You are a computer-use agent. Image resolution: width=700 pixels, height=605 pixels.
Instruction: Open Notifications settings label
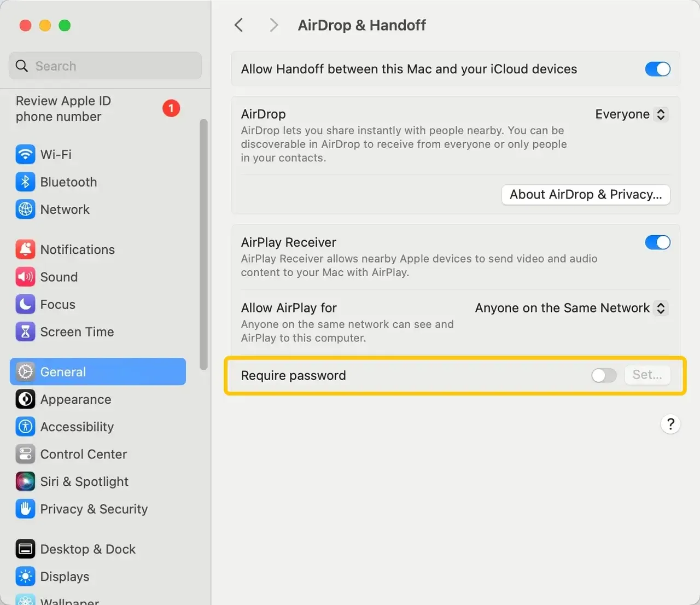click(78, 249)
